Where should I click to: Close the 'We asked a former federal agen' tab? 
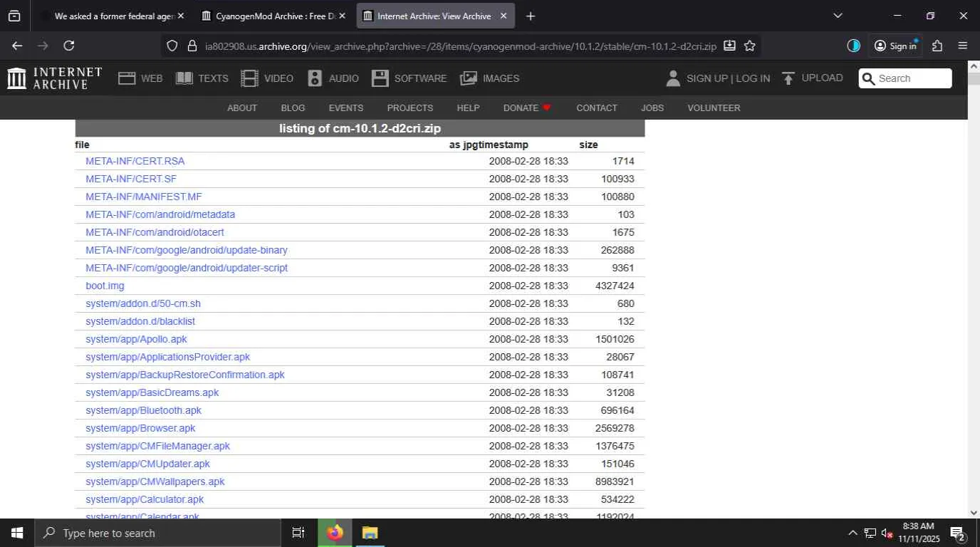181,16
